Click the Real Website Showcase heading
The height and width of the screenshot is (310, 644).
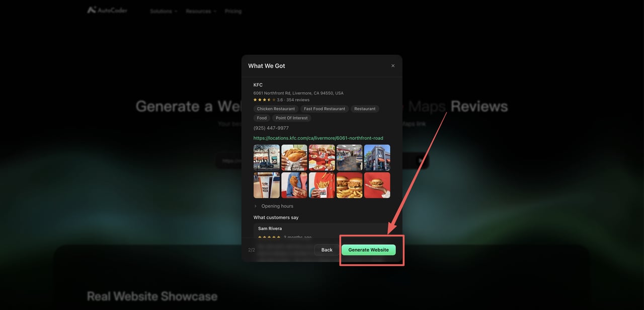coord(152,296)
